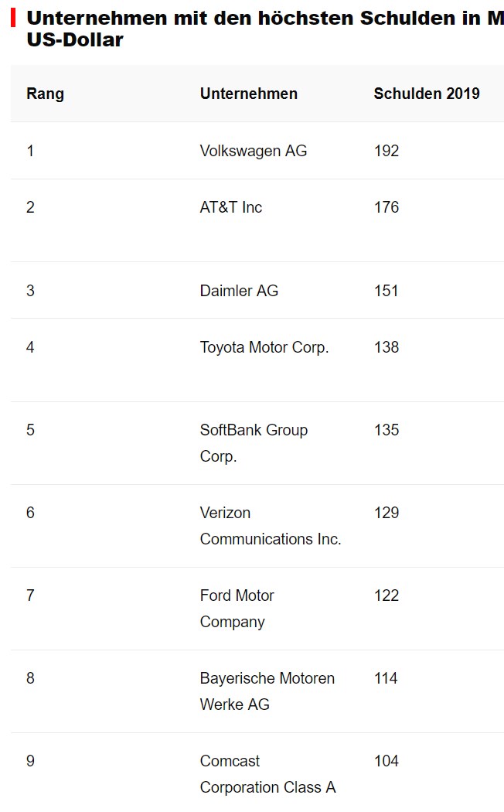The height and width of the screenshot is (812, 504).
Task: Click Bayerische Motoren Werke AG entry
Action: click(x=267, y=691)
